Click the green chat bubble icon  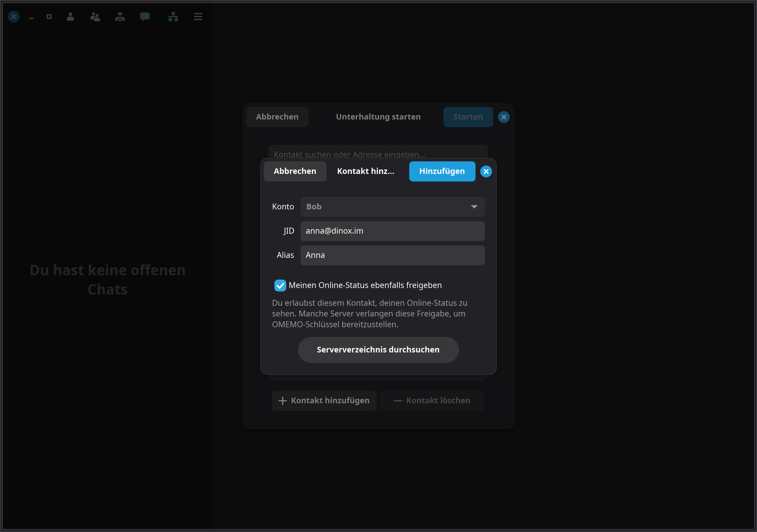point(145,17)
